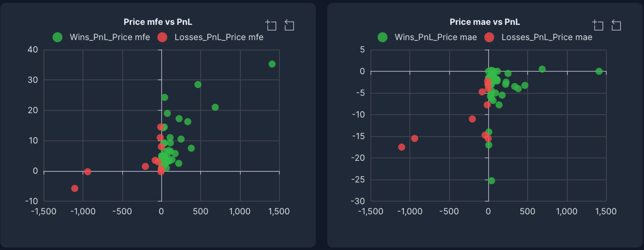Reset zoom on Price mfe chart
This screenshot has height=250, width=644.
point(289,25)
